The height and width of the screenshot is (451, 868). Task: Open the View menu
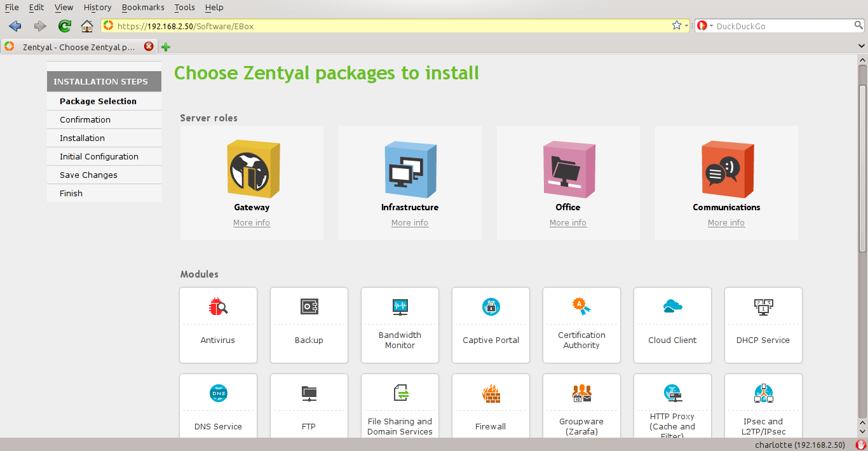[x=64, y=7]
